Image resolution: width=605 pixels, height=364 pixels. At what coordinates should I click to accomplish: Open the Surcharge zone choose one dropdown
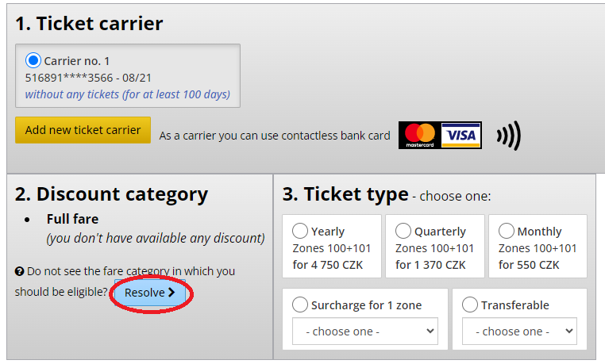click(x=365, y=331)
